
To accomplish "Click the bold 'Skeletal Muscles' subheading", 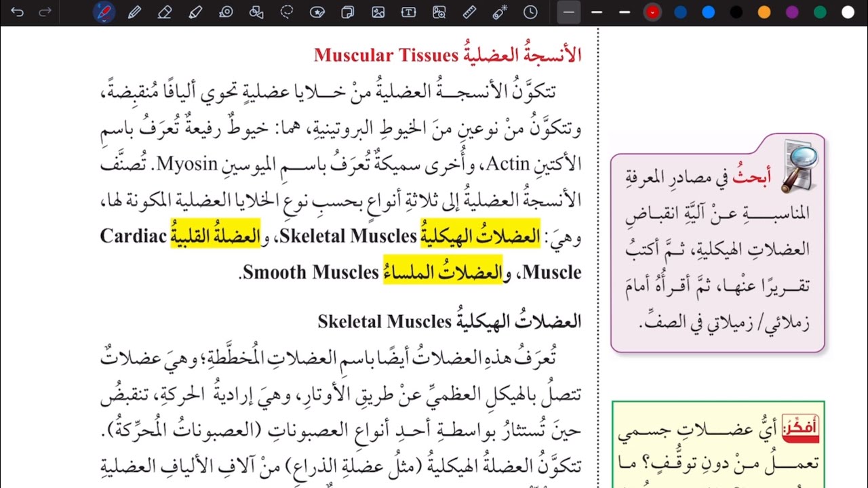I will [384, 322].
